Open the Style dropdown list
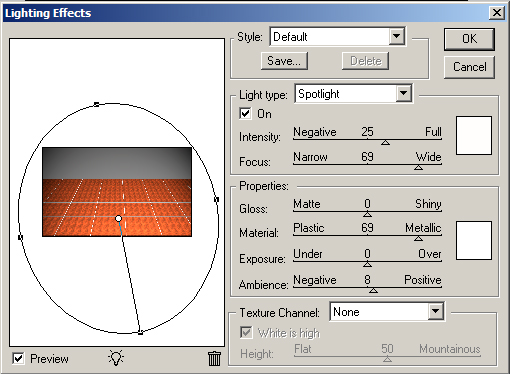 pos(396,36)
